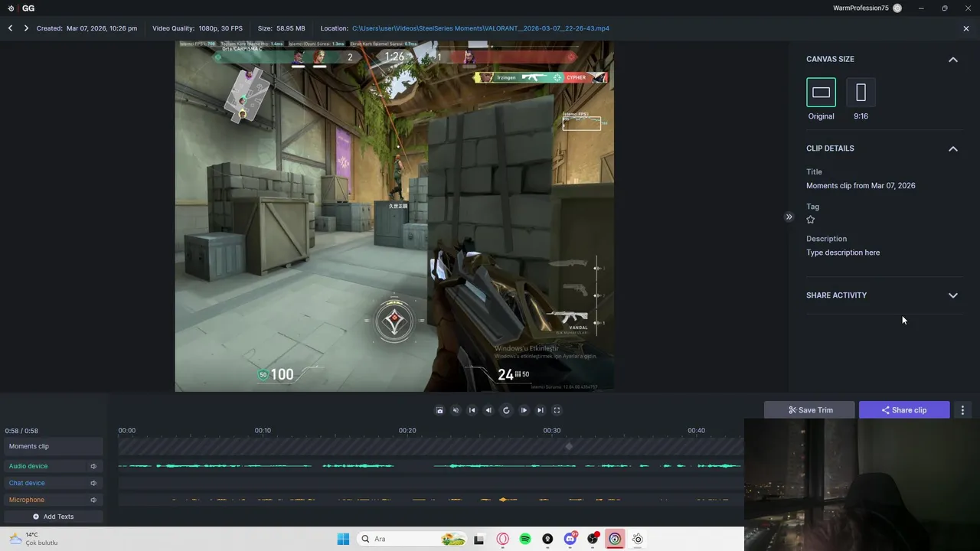This screenshot has width=980, height=551.
Task: Mute the Microphone track
Action: pos(93,500)
